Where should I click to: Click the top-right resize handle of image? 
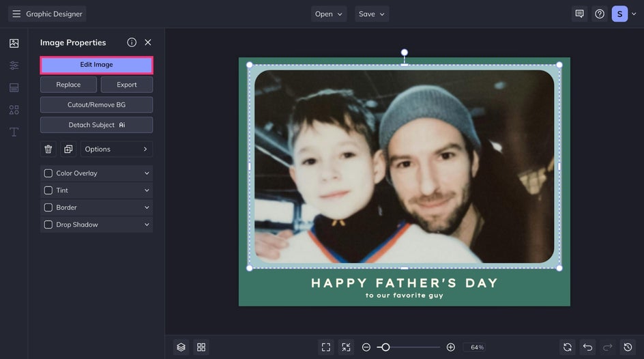point(559,65)
